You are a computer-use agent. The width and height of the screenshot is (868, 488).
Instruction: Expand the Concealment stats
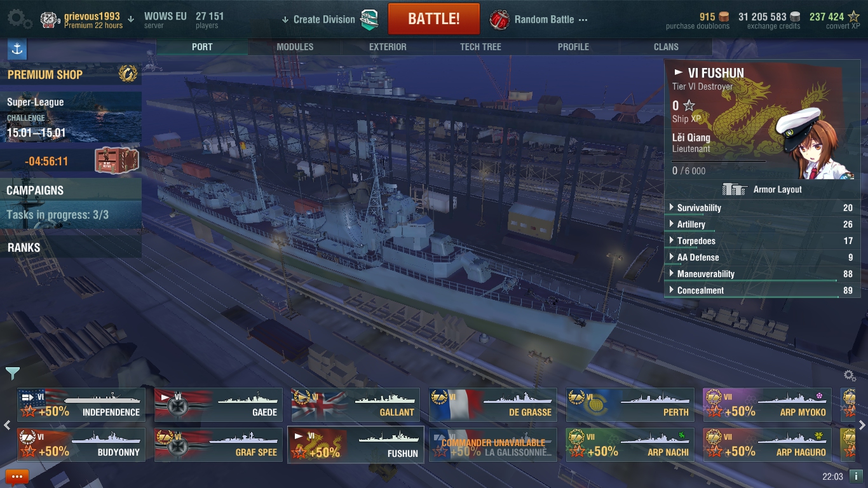click(761, 290)
